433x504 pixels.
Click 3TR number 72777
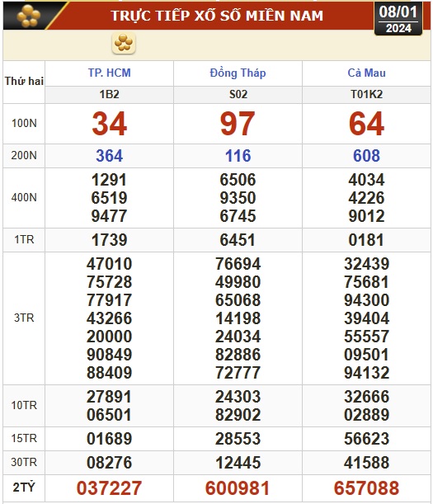point(238,373)
